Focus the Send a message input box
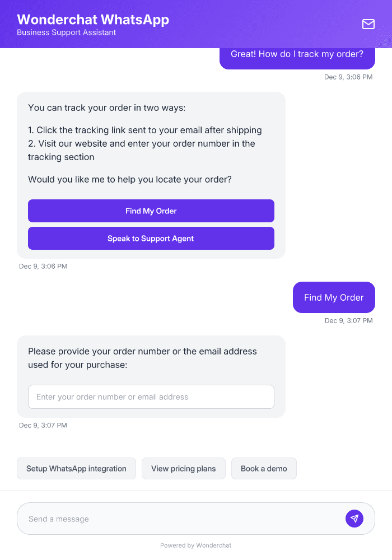This screenshot has width=392, height=560. [x=168, y=518]
